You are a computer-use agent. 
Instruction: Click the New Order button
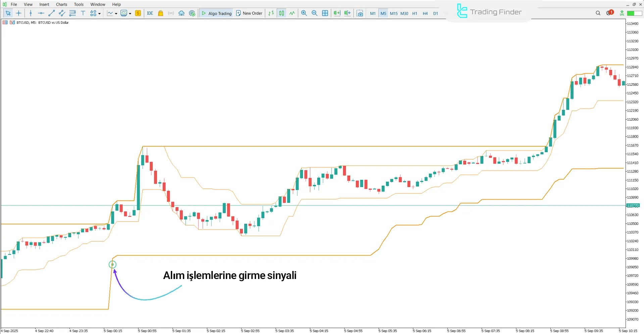pyautogui.click(x=249, y=13)
